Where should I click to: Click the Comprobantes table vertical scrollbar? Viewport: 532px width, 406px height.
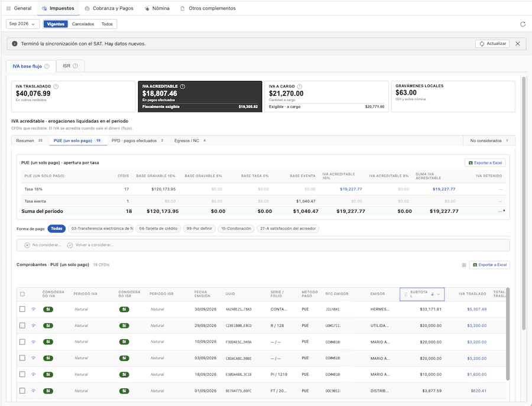point(508,334)
